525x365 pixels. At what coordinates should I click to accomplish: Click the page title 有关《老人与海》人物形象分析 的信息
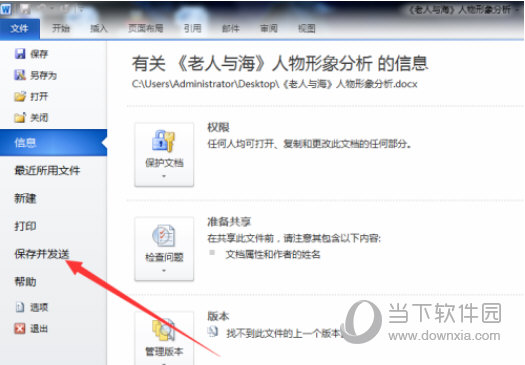point(280,63)
